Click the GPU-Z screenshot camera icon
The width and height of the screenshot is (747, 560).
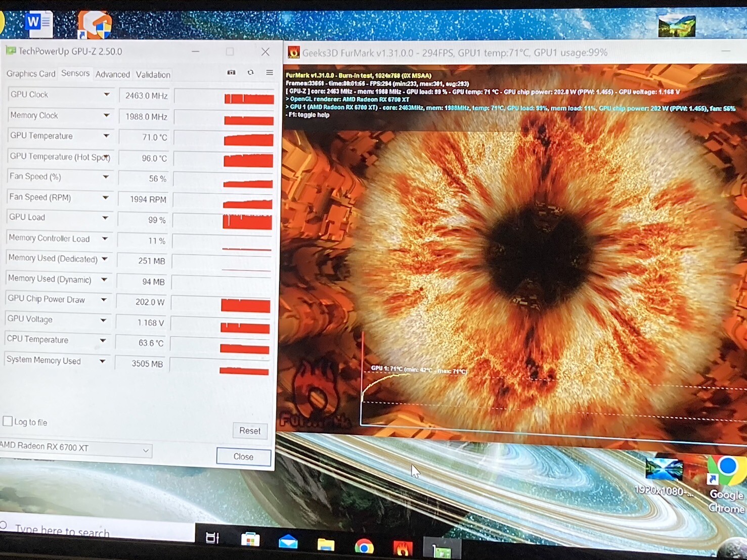(231, 73)
